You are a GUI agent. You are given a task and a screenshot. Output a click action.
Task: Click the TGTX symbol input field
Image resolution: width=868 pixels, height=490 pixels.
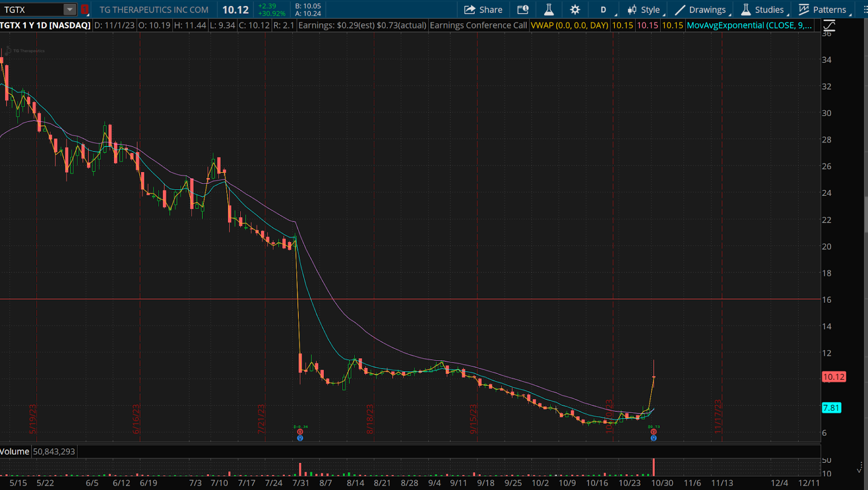[x=33, y=10]
